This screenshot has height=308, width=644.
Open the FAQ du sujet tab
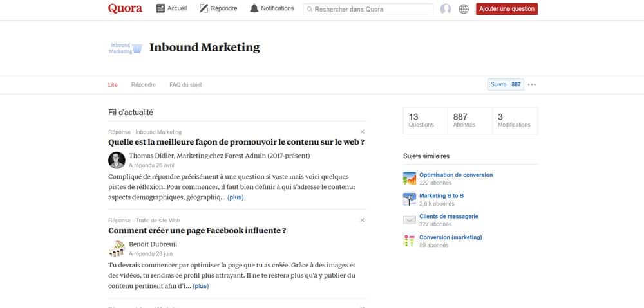click(x=185, y=84)
